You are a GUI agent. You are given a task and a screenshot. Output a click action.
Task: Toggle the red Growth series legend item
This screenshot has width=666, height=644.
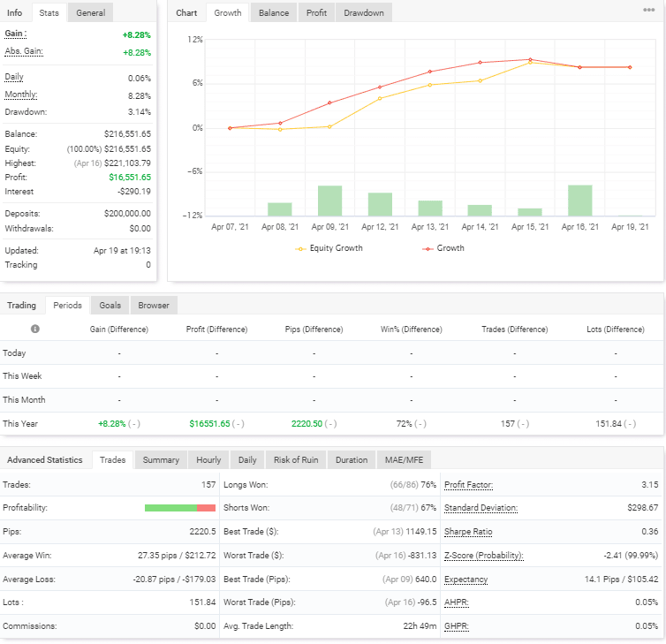444,248
